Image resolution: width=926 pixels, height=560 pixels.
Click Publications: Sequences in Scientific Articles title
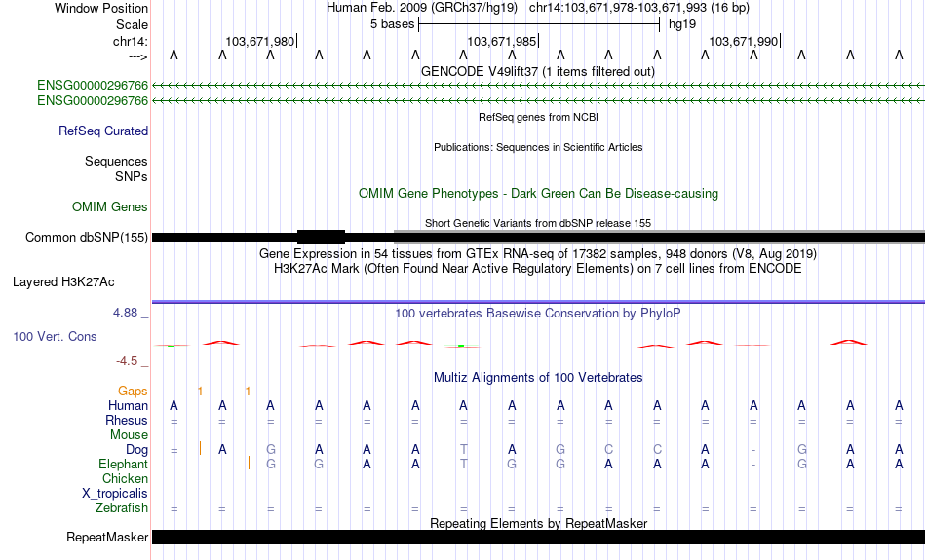(538, 147)
